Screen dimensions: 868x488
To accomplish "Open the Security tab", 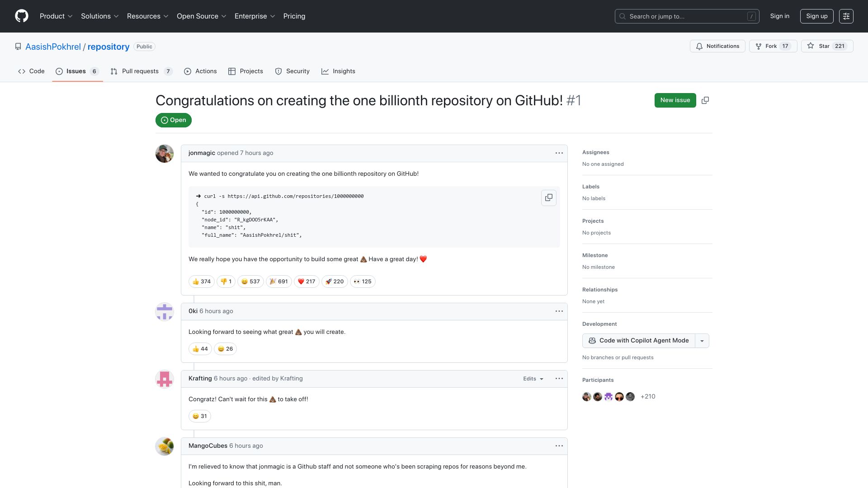I will pos(292,71).
